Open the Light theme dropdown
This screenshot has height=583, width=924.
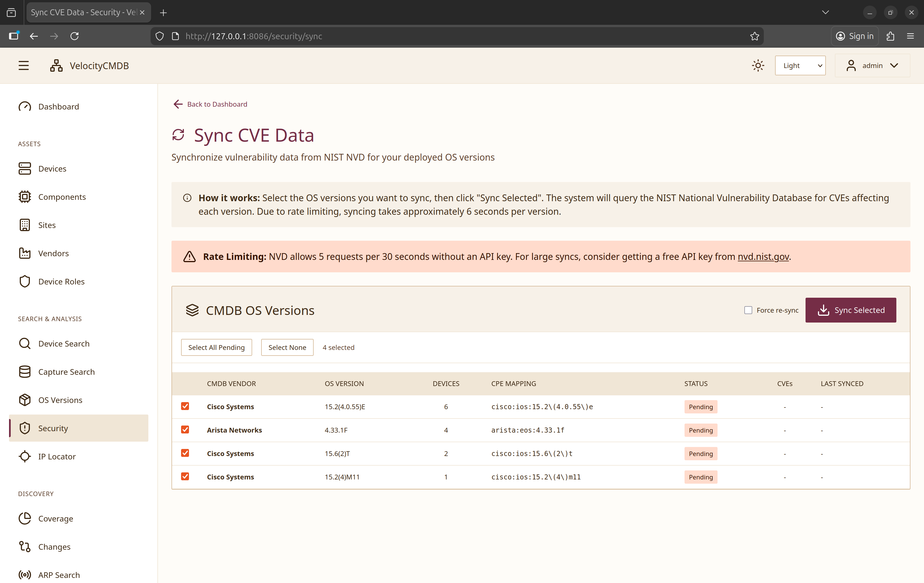[800, 66]
